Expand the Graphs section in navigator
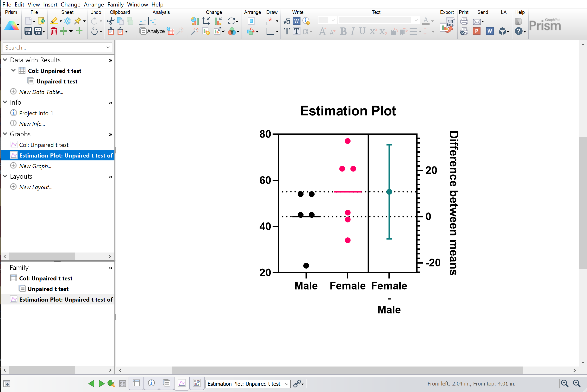This screenshot has width=587, height=392. tap(6, 134)
